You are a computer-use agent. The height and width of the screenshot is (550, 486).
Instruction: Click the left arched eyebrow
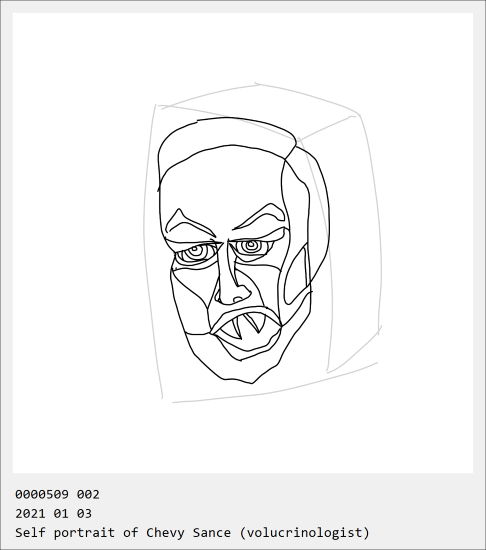pyautogui.click(x=188, y=224)
